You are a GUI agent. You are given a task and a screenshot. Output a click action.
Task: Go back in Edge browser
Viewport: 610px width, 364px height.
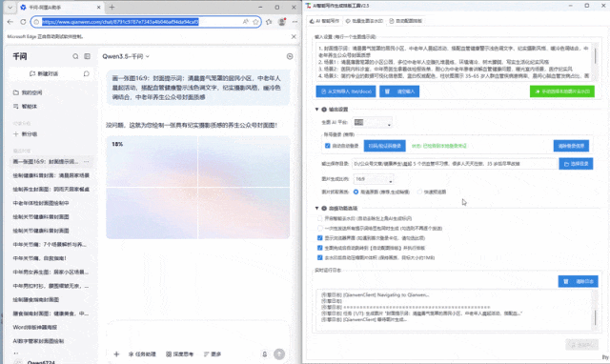pyautogui.click(x=10, y=22)
